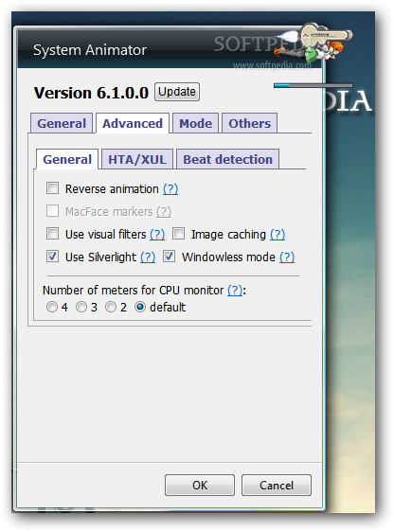Click the Update button next to version
Viewport: 394px width, 532px height.
pos(177,92)
